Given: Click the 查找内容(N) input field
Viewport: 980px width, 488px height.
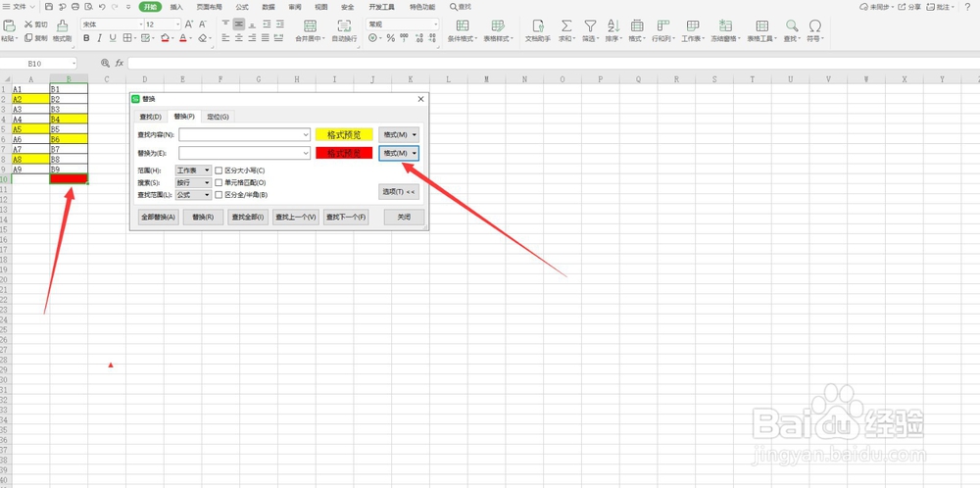Looking at the screenshot, I should click(244, 134).
